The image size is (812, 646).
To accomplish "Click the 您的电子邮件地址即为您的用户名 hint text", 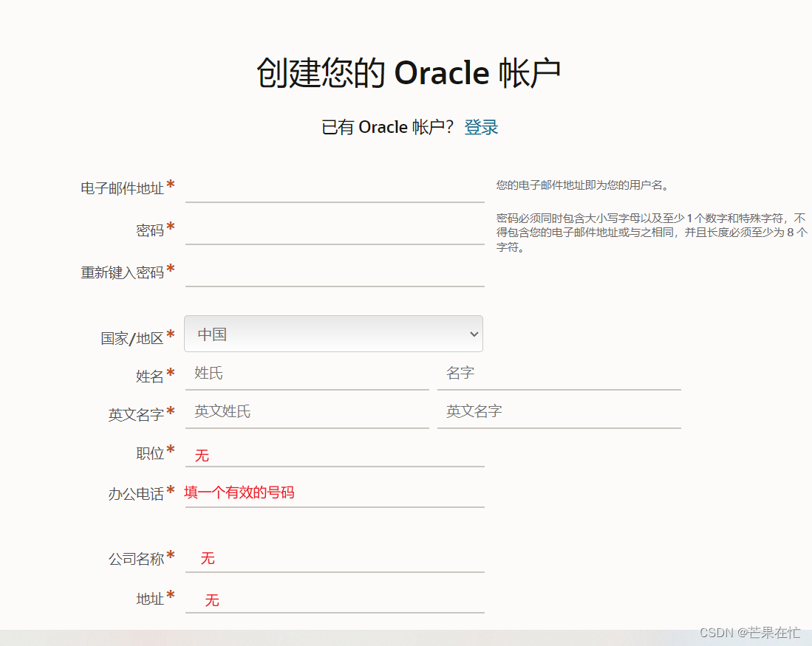I will [583, 185].
